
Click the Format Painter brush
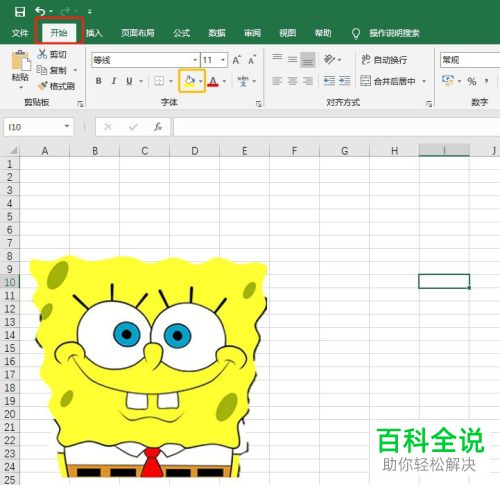point(42,86)
